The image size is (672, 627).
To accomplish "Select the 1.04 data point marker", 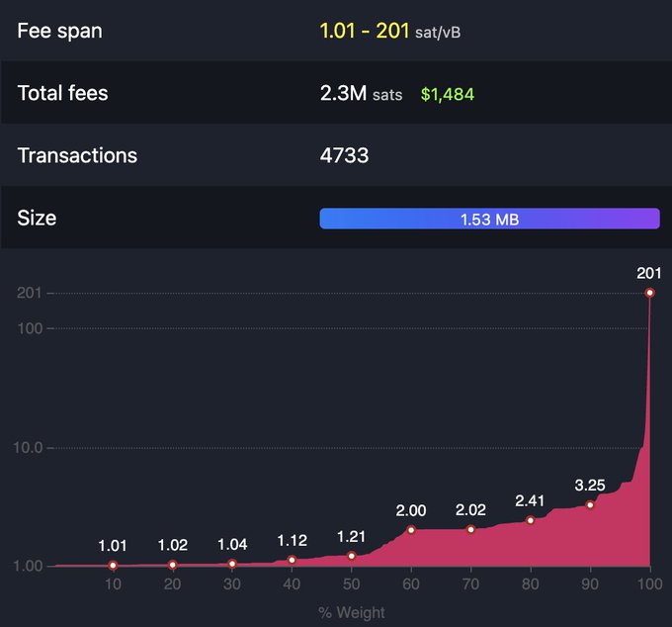I will [x=232, y=564].
